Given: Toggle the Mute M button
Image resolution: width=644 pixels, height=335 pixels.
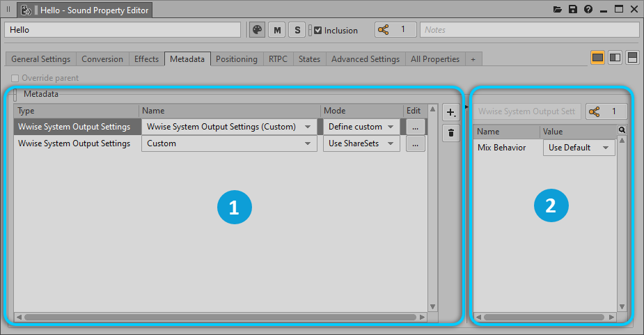Looking at the screenshot, I should pos(278,30).
